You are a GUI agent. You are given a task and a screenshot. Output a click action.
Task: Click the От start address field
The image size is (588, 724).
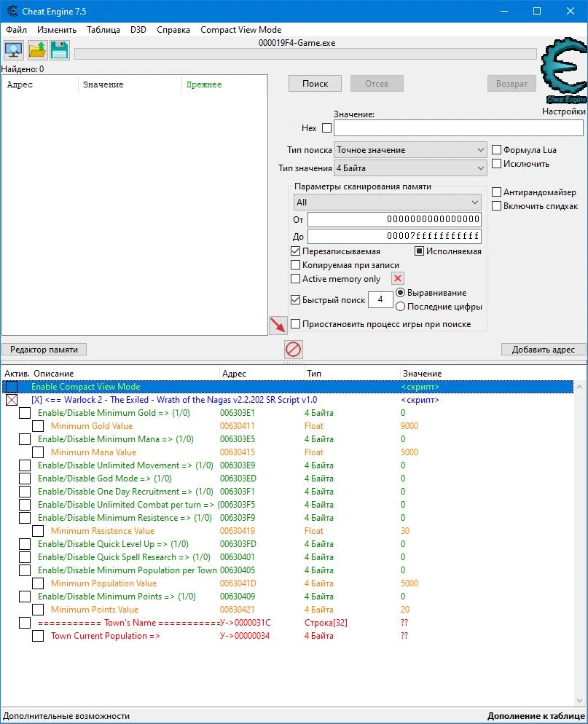(x=394, y=219)
